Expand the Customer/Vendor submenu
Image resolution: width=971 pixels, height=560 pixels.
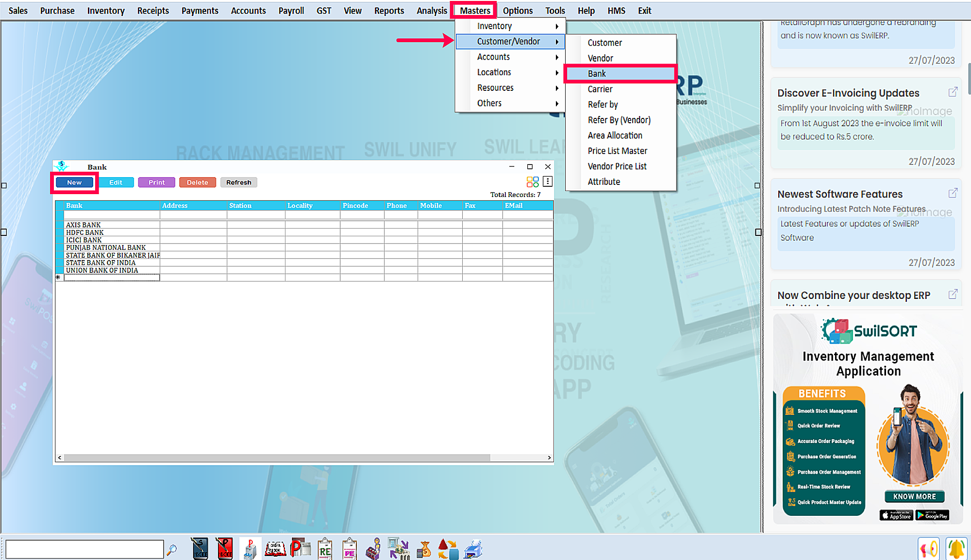[x=511, y=42]
